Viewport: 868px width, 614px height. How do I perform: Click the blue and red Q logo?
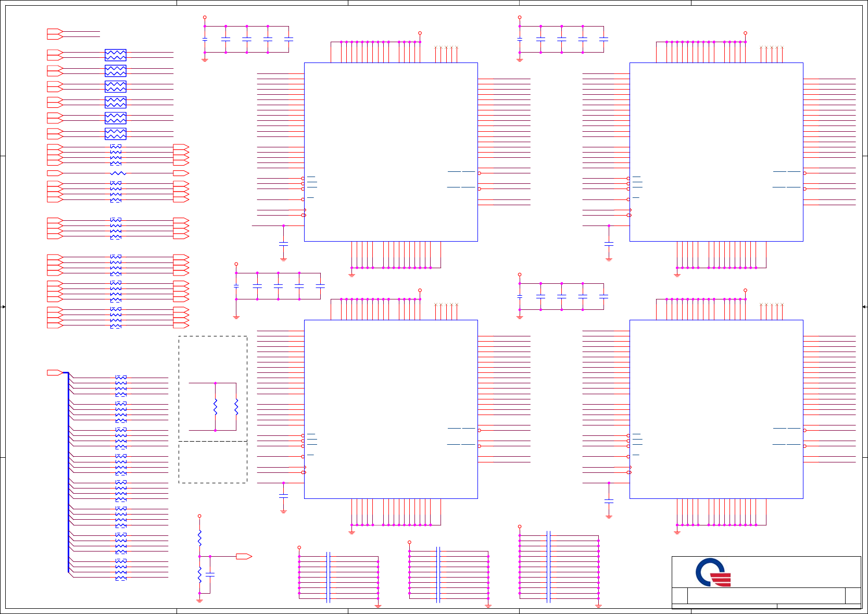[x=713, y=572]
